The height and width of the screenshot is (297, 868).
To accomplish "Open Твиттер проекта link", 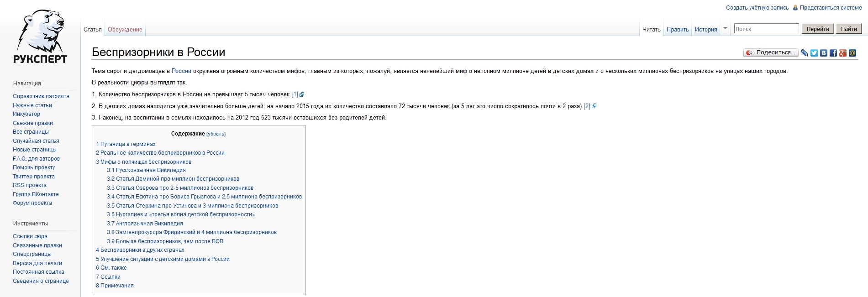I will [x=34, y=177].
